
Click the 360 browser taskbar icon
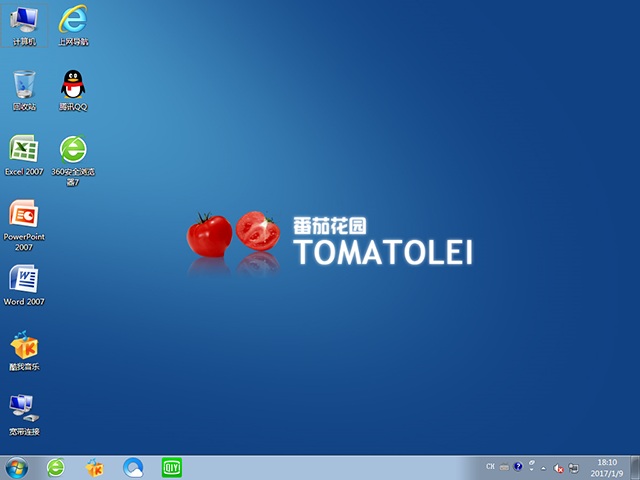(56, 467)
